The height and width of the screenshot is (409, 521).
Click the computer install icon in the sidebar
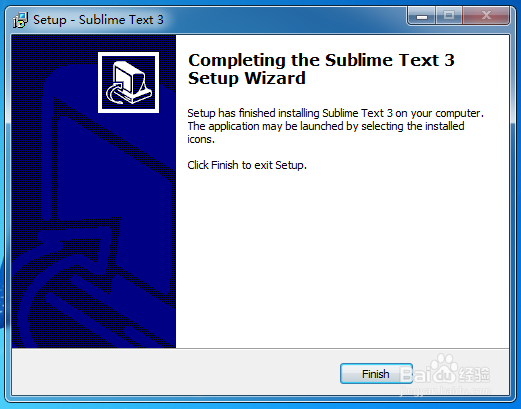click(128, 82)
